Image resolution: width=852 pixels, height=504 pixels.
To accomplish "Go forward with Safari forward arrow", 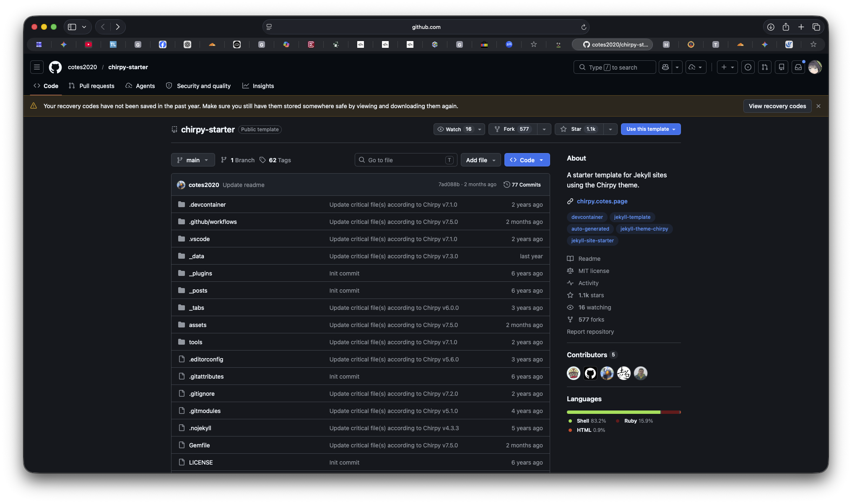I will [x=118, y=27].
